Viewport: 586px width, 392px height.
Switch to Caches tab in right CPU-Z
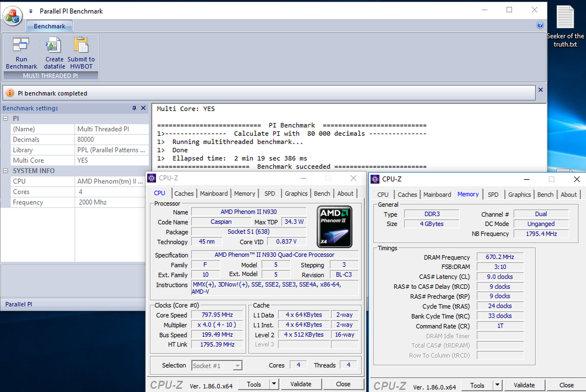[407, 195]
